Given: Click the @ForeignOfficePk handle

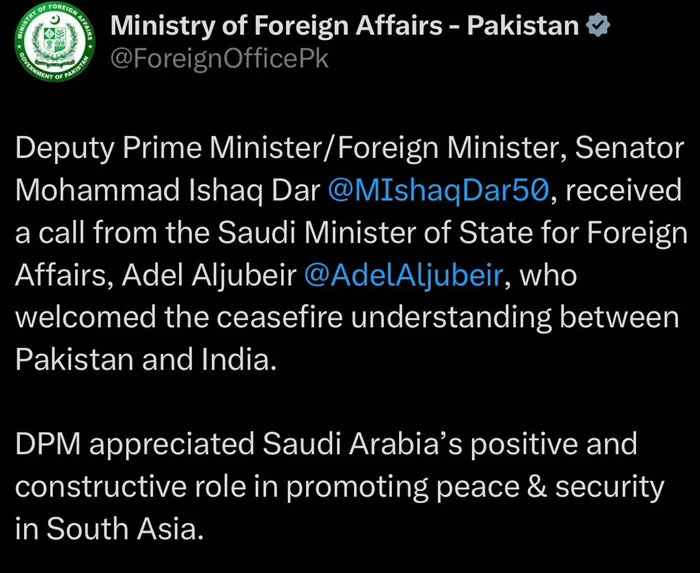Looking at the screenshot, I should click(218, 58).
